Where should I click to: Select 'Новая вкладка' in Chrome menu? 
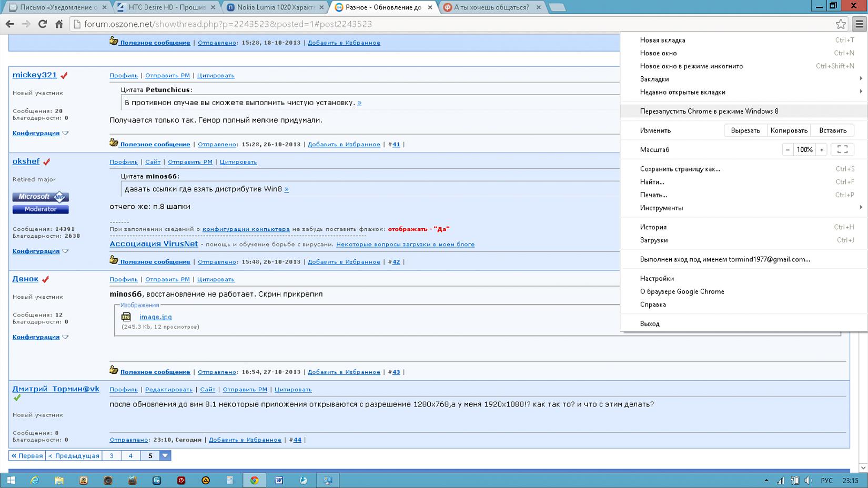point(744,40)
